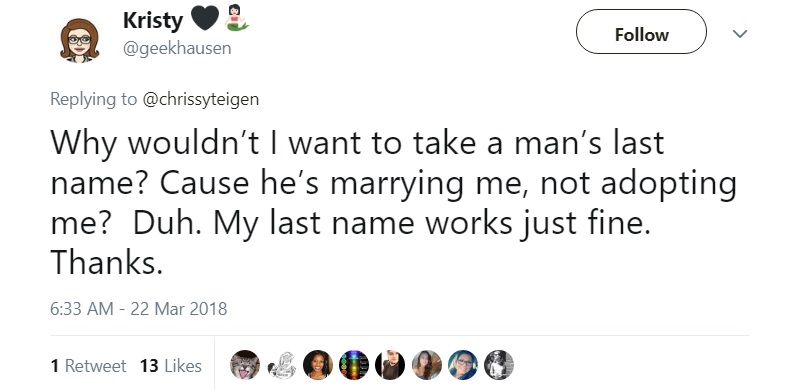Image resolution: width=800 pixels, height=390 pixels.
Task: Open the @geekhausen handle link
Action: click(177, 48)
